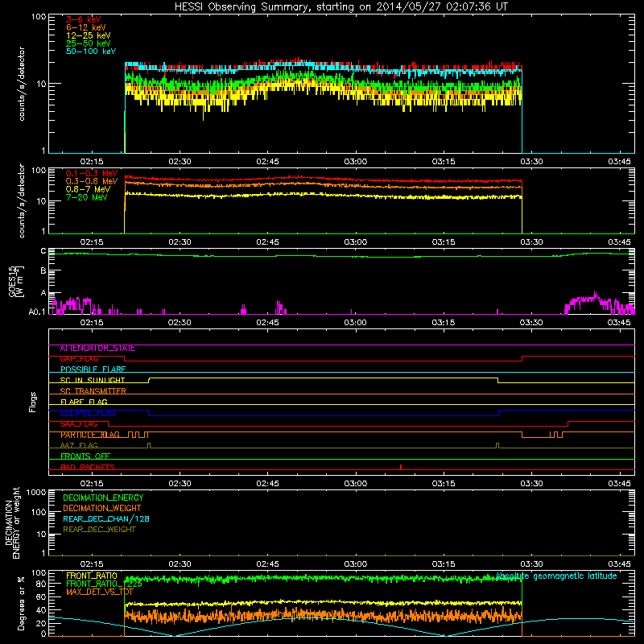
Task: Click the Degrees or % axis title
Action: click(x=21, y=603)
